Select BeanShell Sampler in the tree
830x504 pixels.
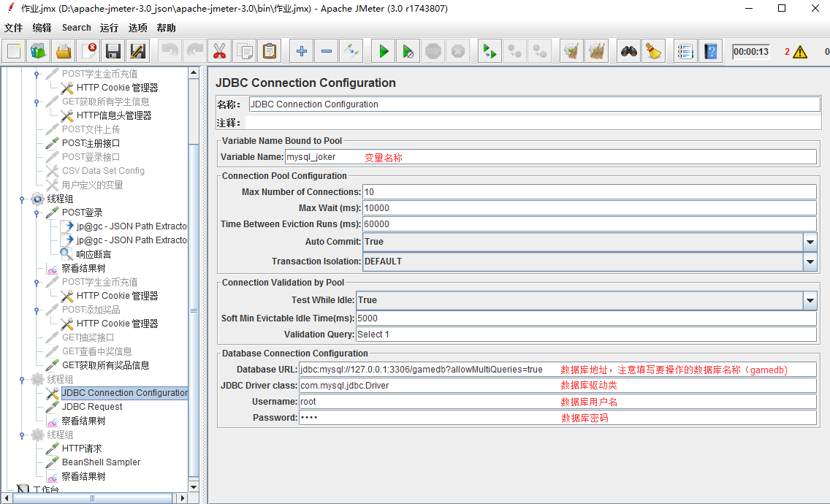101,462
